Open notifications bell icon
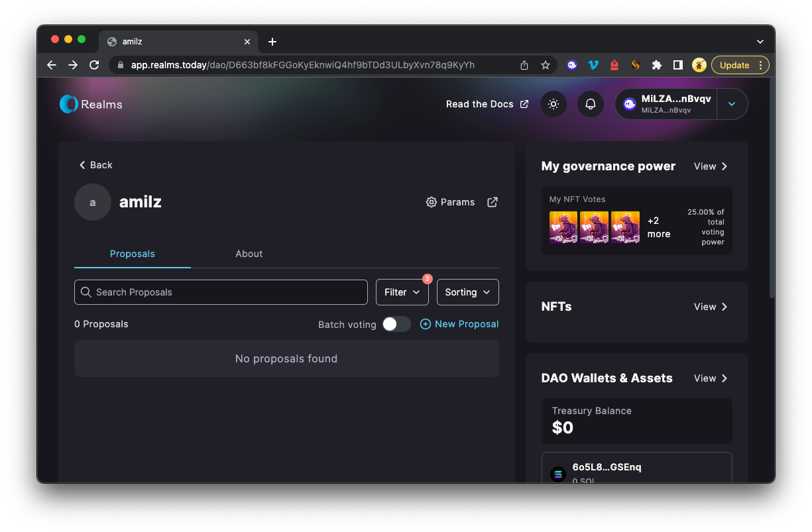 (x=591, y=104)
